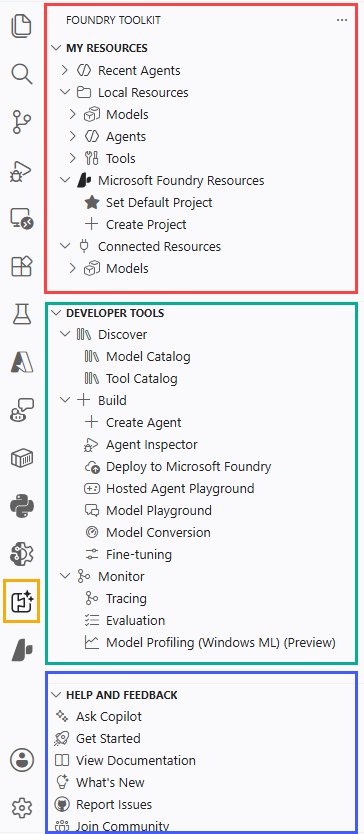The width and height of the screenshot is (364, 834).
Task: Open Foundry Toolkit more actions ellipsis
Action: (x=342, y=20)
